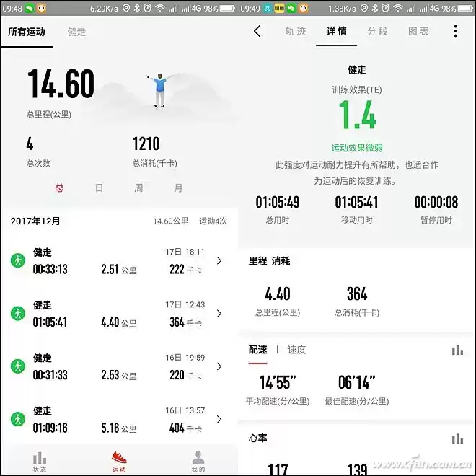
Task: Tap the 里程 消耗 section heading
Action: [x=269, y=261]
